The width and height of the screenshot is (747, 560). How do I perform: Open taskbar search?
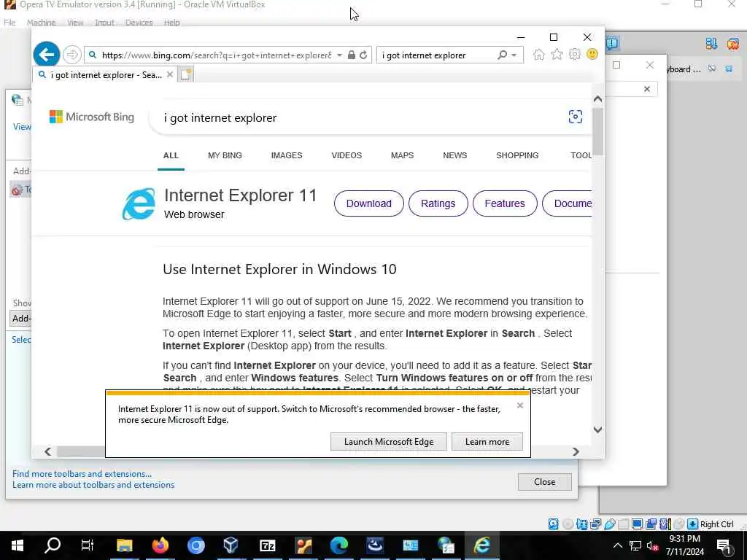click(53, 545)
